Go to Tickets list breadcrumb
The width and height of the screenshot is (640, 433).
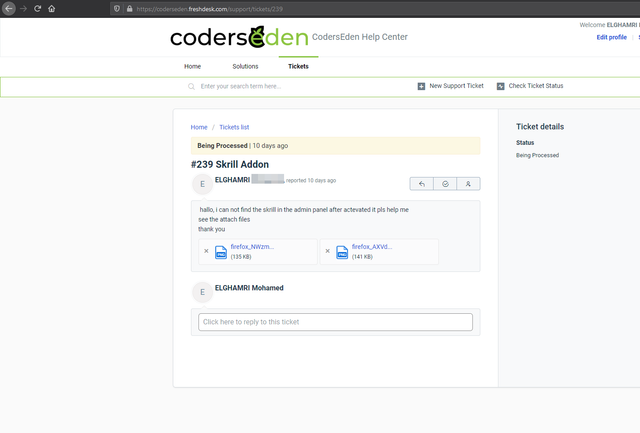pyautogui.click(x=234, y=127)
